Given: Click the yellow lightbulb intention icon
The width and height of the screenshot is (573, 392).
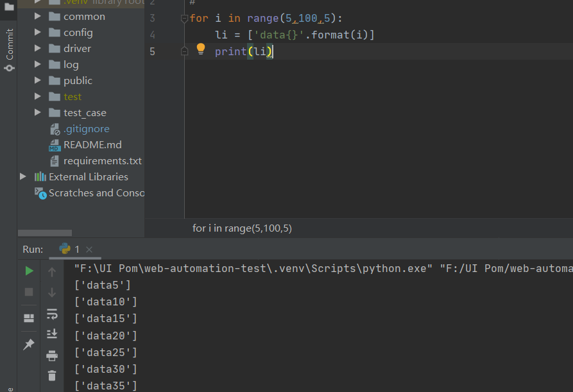Looking at the screenshot, I should coord(200,49).
